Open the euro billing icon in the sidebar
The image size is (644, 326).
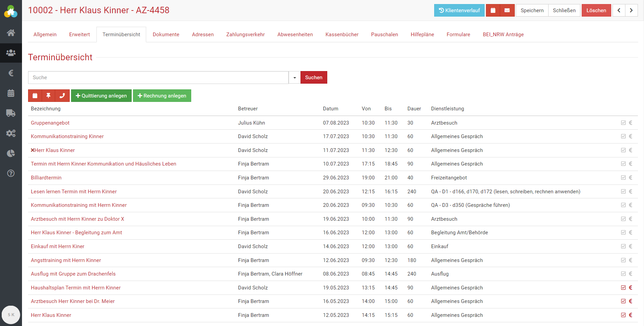coord(11,73)
